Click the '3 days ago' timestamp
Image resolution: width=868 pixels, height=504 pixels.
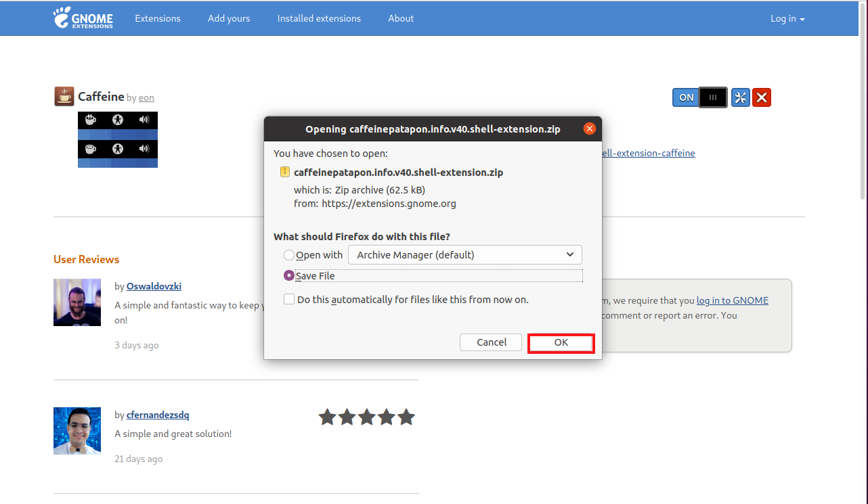point(137,345)
